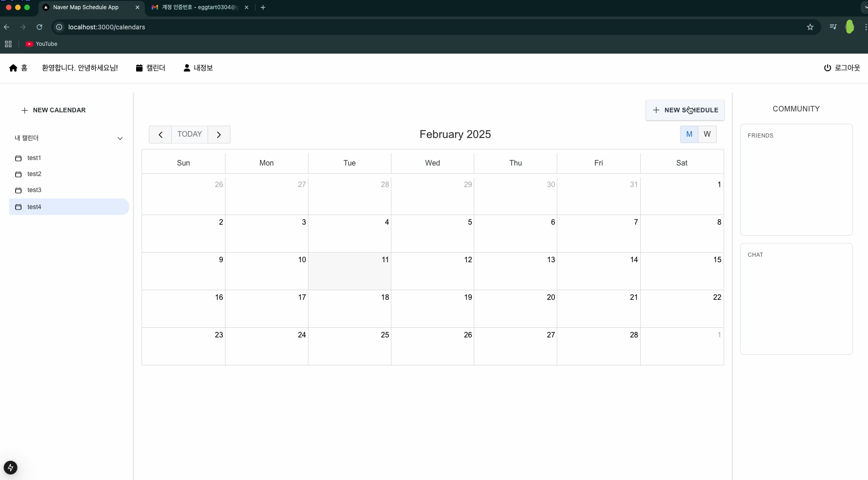Click the home icon in navigation bar
The height and width of the screenshot is (480, 868).
click(x=13, y=68)
